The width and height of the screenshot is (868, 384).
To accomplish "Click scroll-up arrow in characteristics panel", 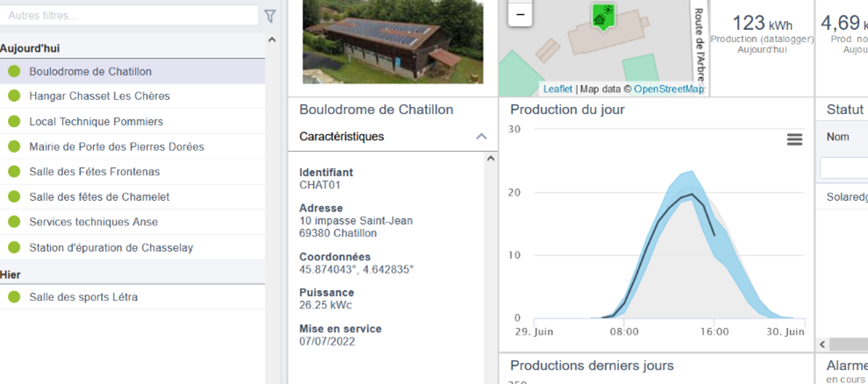I will [x=490, y=159].
